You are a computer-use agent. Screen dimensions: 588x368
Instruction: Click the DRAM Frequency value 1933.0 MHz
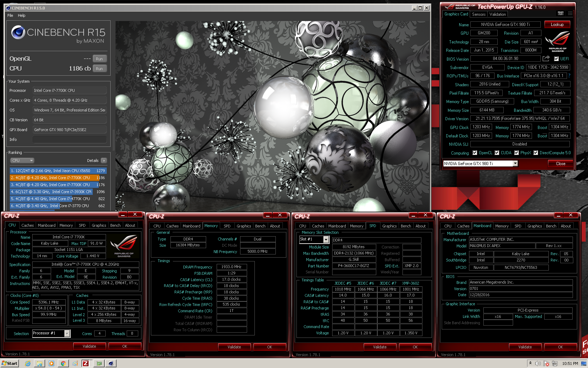232,267
